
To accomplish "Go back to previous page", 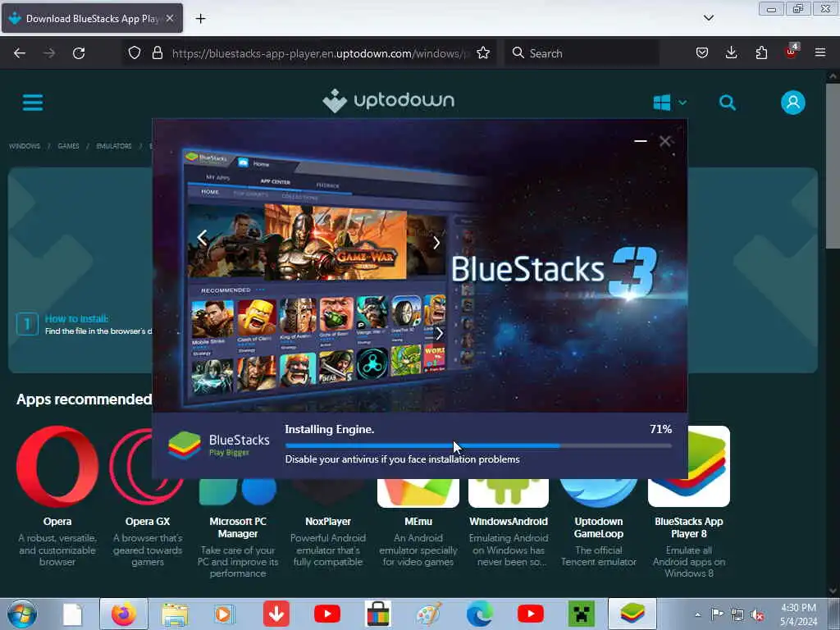I will click(x=20, y=53).
